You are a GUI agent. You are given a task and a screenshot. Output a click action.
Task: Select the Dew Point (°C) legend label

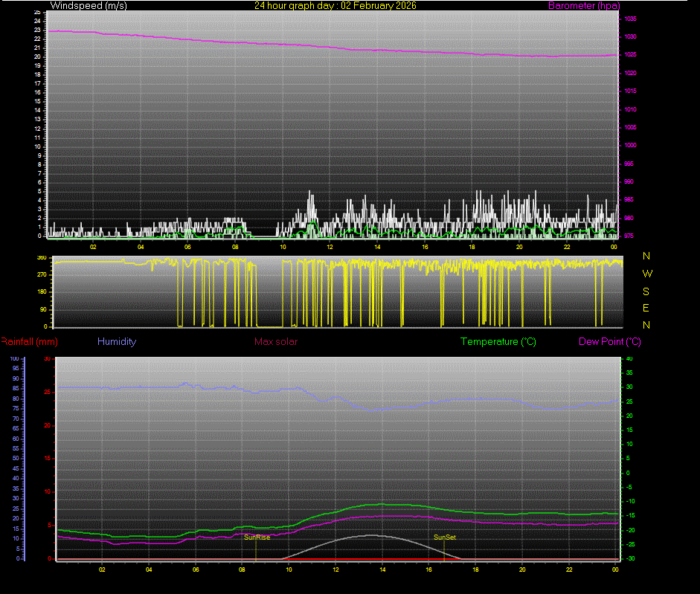[x=609, y=341]
